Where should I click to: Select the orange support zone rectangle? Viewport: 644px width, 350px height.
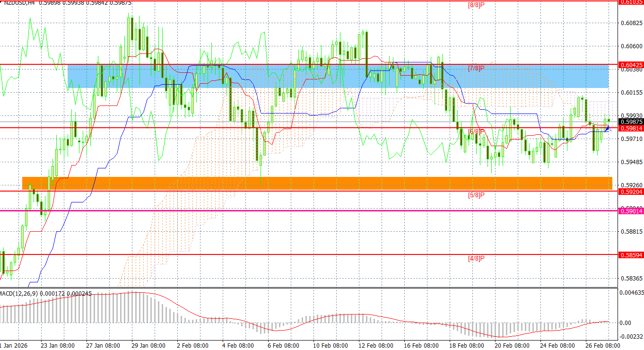(x=317, y=184)
